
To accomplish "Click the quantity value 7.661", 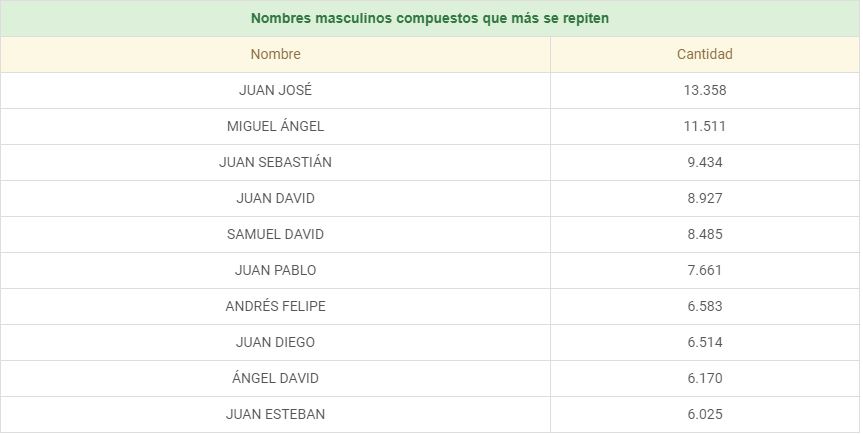I will (704, 270).
